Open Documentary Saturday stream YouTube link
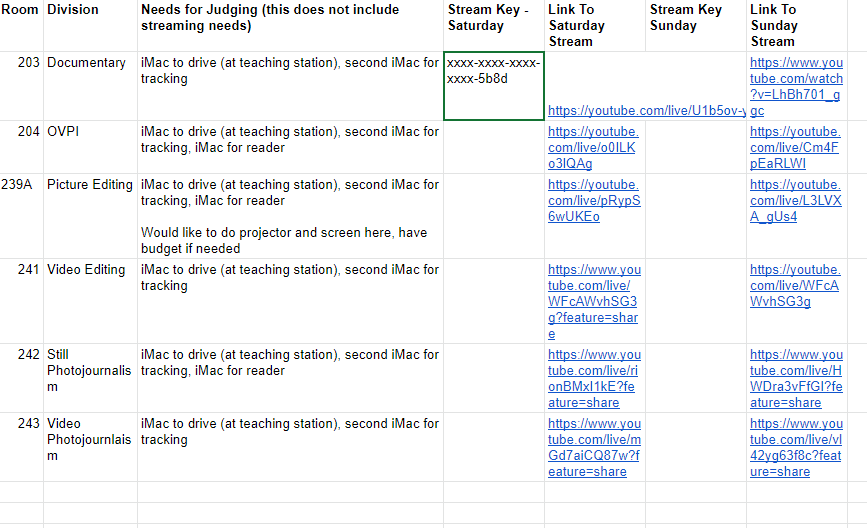 click(x=646, y=111)
